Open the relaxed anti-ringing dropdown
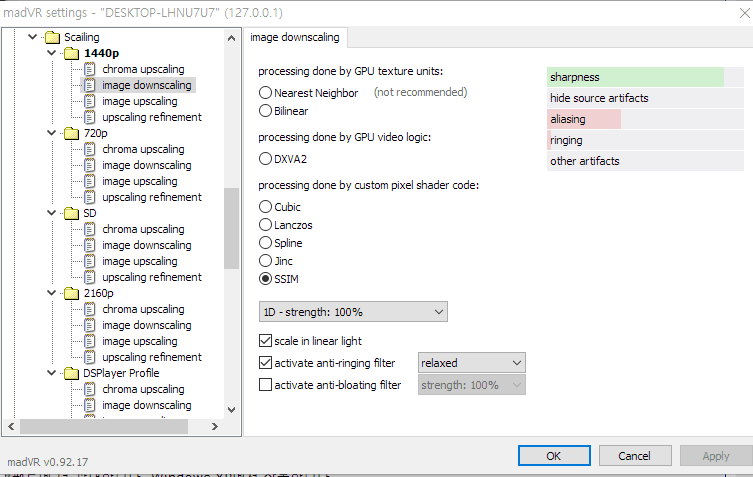Image resolution: width=753 pixels, height=477 pixels. click(472, 362)
